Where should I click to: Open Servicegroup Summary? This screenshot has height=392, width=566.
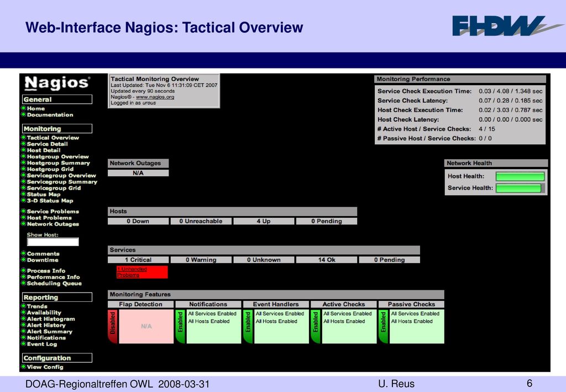(62, 181)
